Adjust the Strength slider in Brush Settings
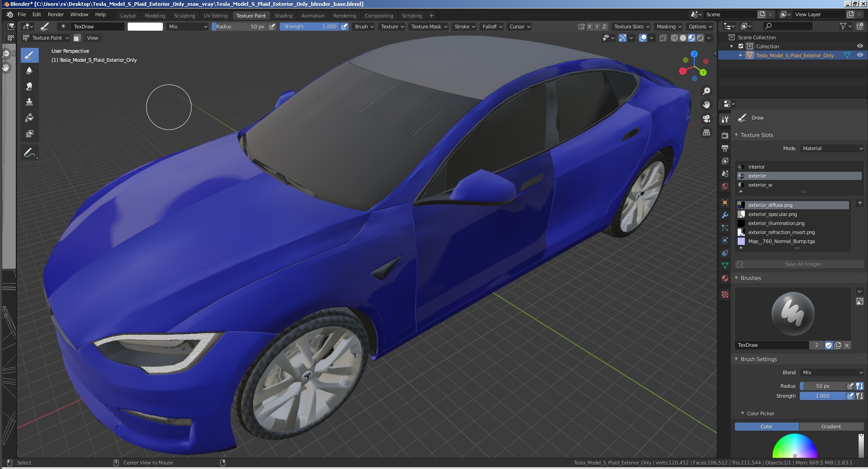Image resolution: width=868 pixels, height=469 pixels. (823, 396)
